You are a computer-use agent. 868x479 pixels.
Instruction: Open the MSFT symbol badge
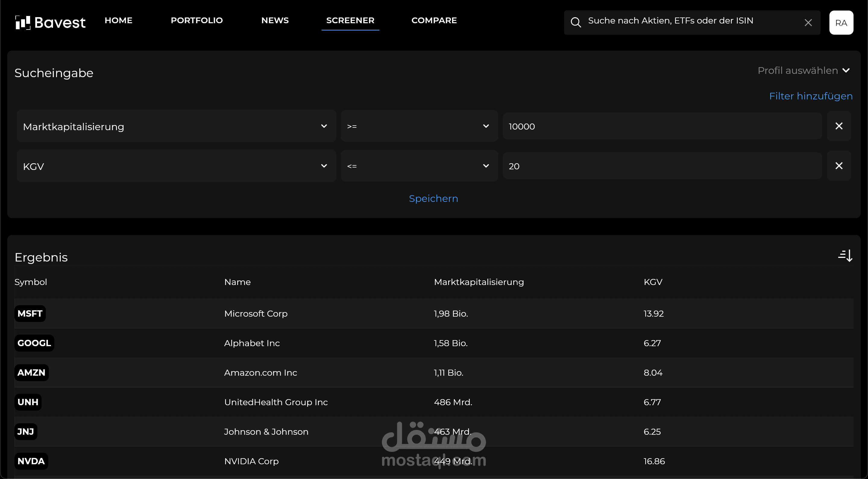click(x=30, y=314)
